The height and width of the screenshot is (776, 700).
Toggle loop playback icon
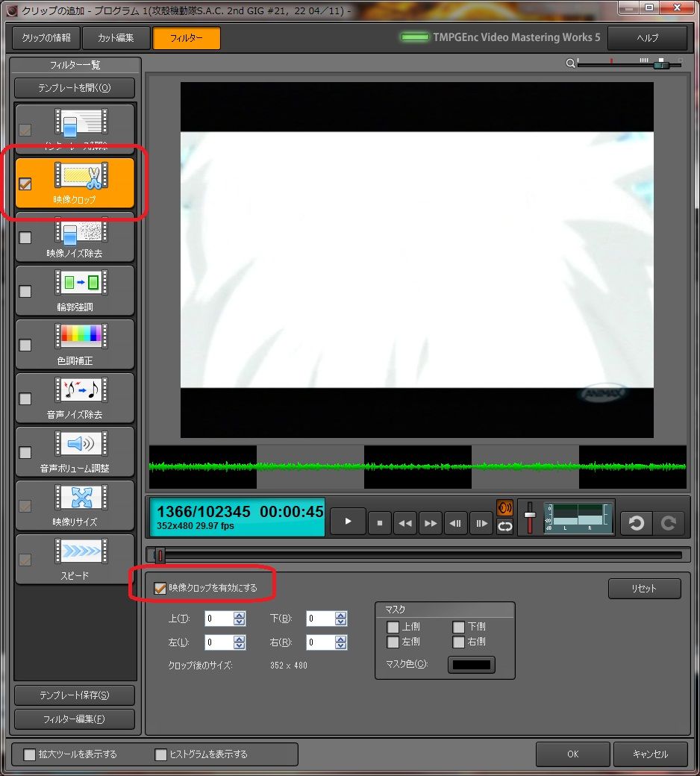click(505, 527)
